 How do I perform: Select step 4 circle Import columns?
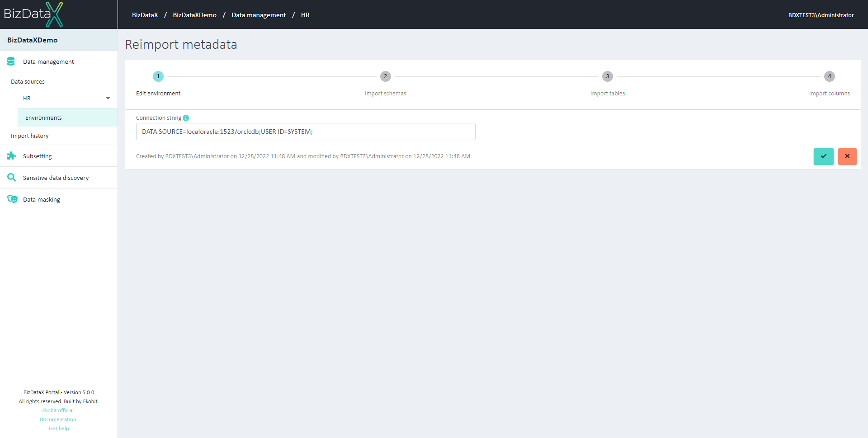(830, 76)
